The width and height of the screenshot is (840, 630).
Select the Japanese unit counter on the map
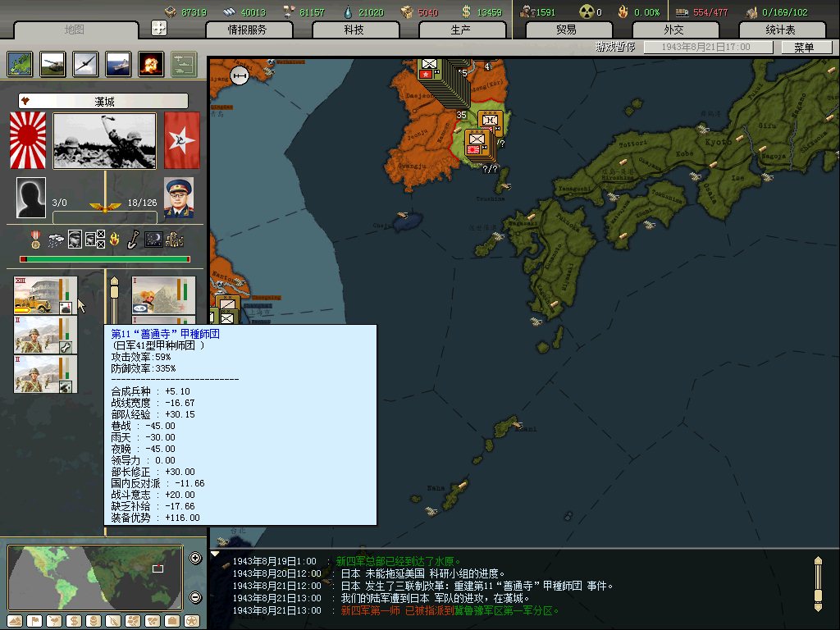[478, 144]
